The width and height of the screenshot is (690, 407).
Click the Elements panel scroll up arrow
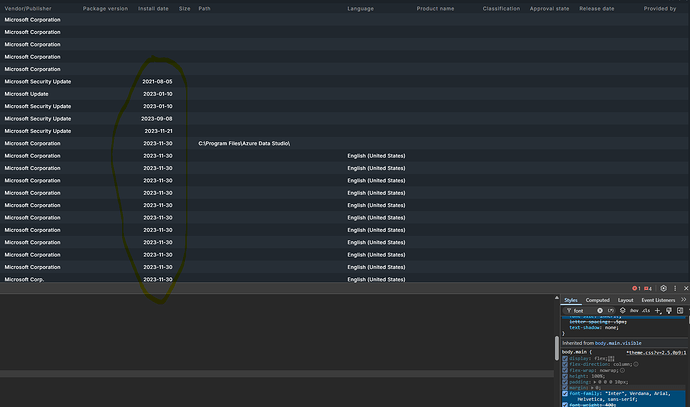(557, 298)
